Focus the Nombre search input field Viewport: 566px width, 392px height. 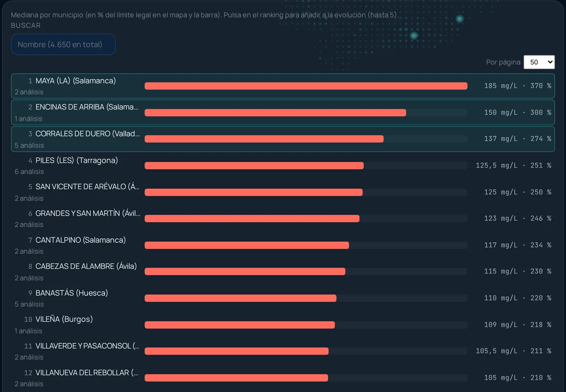(x=63, y=44)
